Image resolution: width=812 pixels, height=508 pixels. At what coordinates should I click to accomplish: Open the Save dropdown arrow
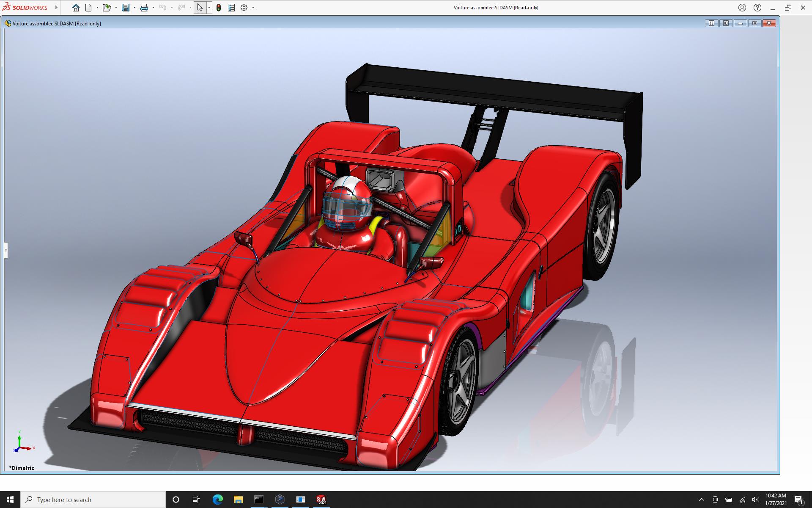[x=134, y=8]
